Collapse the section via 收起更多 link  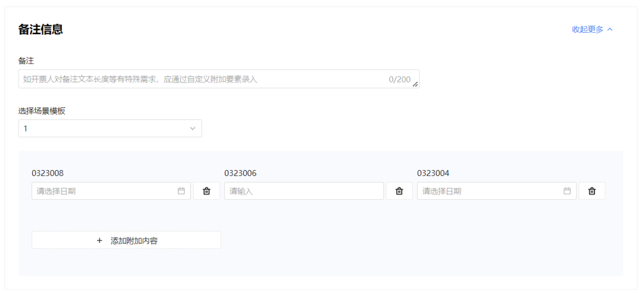(587, 29)
